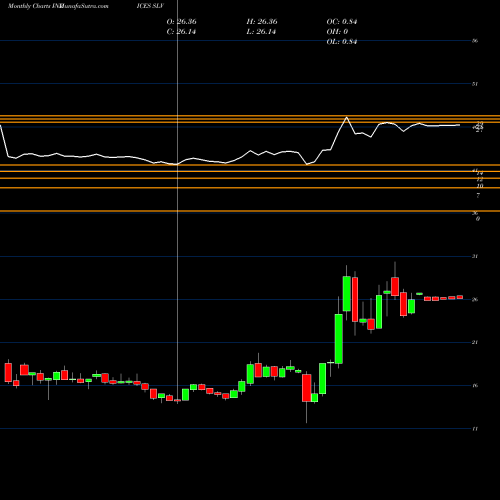Click the OL: 0.84 readout
This screenshot has width=500, height=500.
pyautogui.click(x=342, y=42)
